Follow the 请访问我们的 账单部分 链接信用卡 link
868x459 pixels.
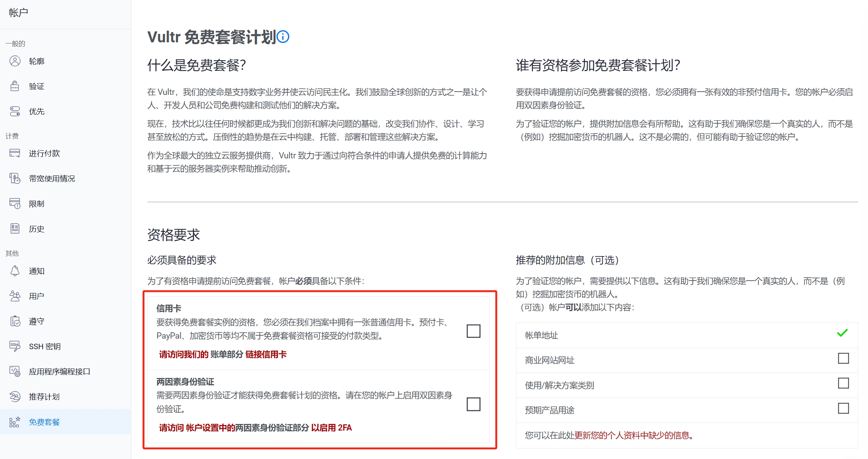coord(223,354)
